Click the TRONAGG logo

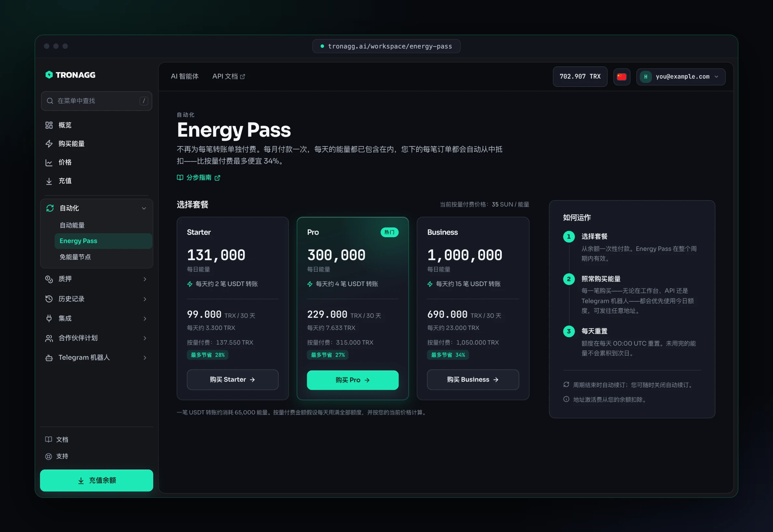click(x=70, y=75)
